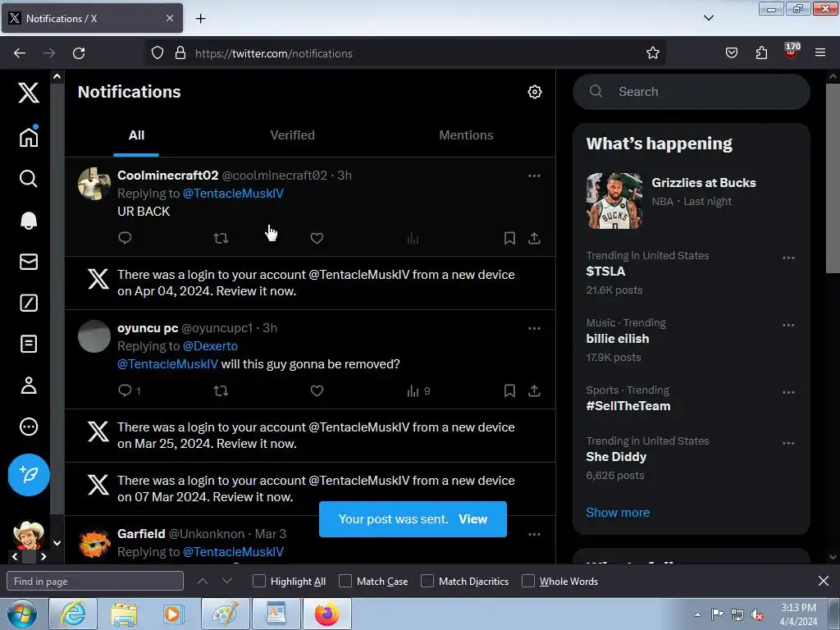
Task: Share oyuncu pc's post
Action: 534,390
